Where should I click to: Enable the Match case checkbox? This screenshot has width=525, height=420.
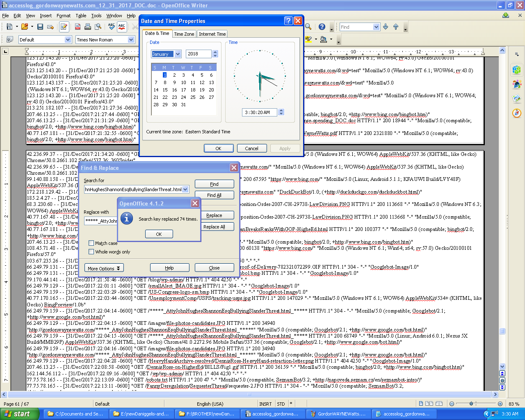point(91,243)
